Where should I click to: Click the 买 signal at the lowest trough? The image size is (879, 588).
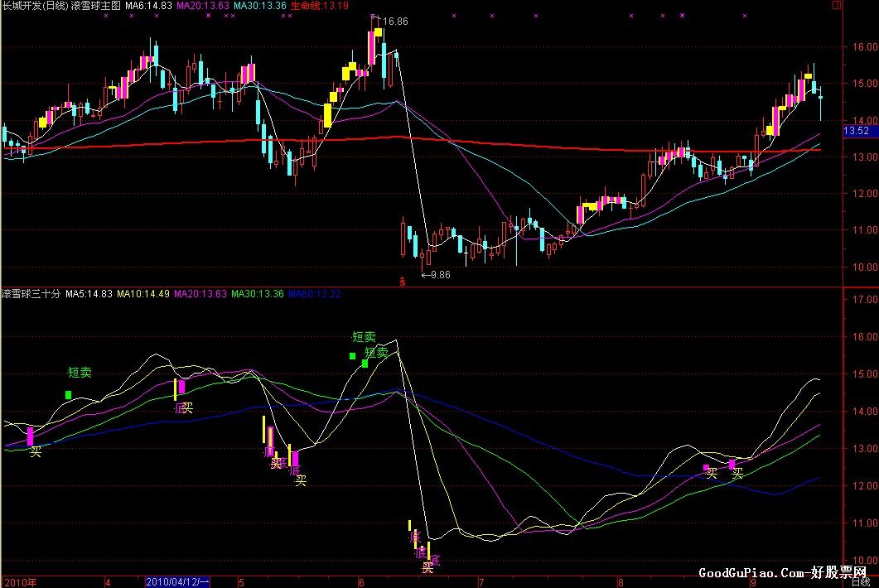click(x=427, y=568)
